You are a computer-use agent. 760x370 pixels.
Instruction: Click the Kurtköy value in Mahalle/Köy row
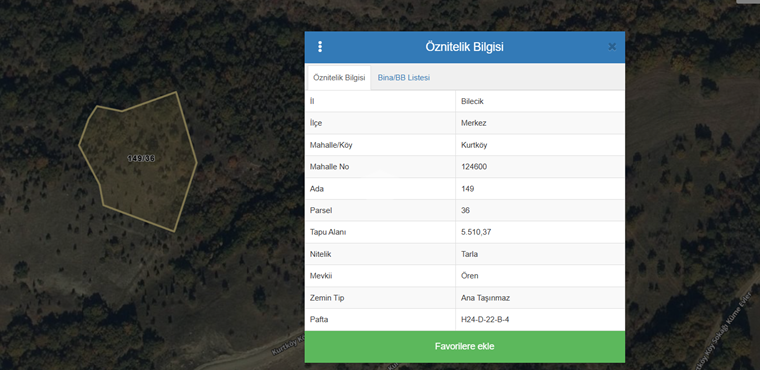[474, 145]
